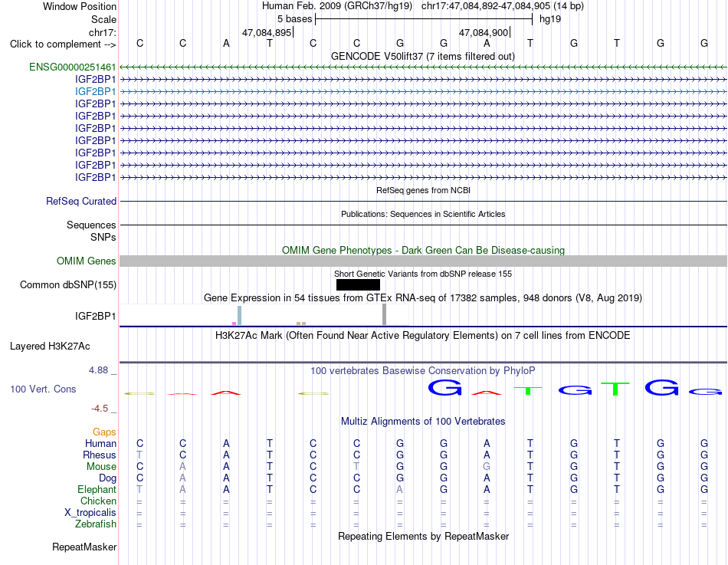Click the black dbSNP variant block
The width and height of the screenshot is (728, 565).
pos(358,284)
